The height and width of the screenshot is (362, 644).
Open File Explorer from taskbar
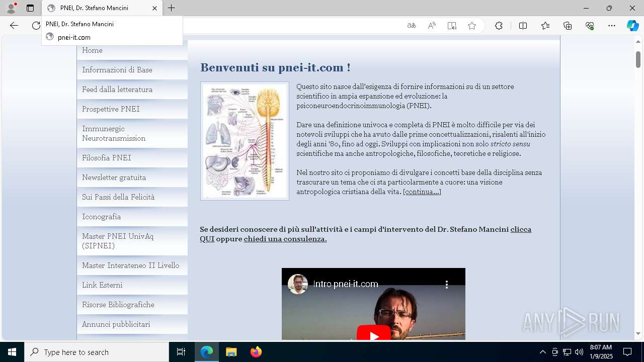[231, 352]
